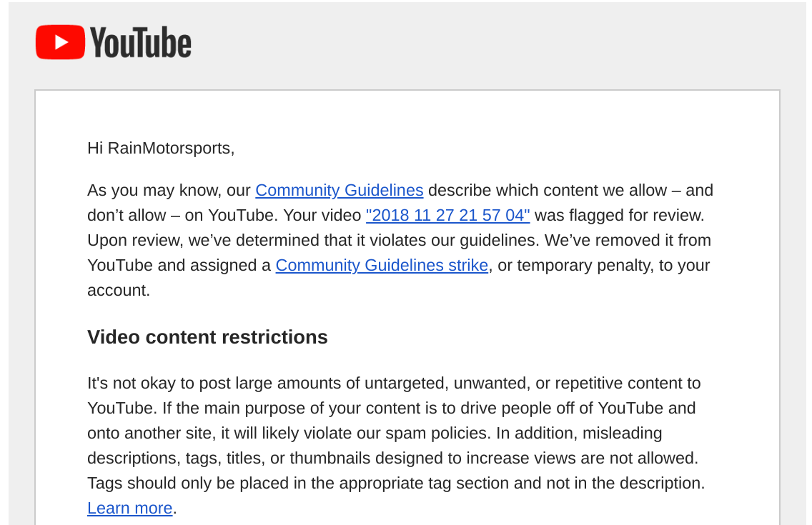Click the line starting "Upon review, we've determined"
This screenshot has height=525, width=812.
399,241
